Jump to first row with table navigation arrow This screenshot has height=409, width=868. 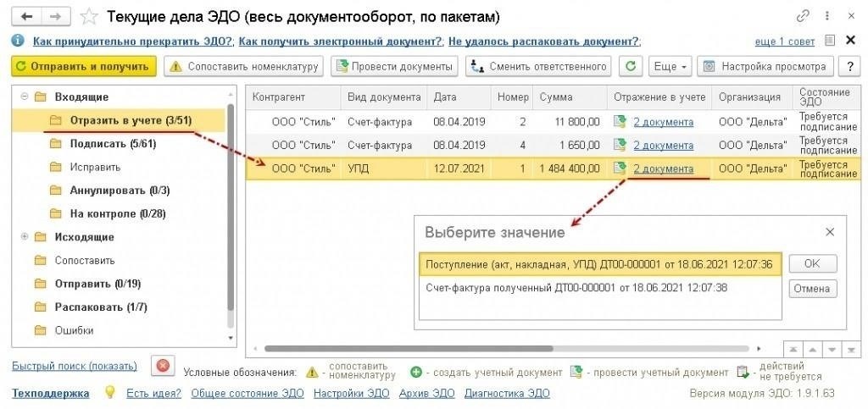pos(793,350)
